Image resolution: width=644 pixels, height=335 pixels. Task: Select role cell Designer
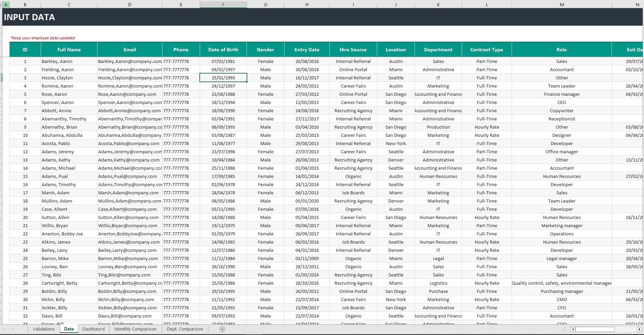click(x=562, y=135)
